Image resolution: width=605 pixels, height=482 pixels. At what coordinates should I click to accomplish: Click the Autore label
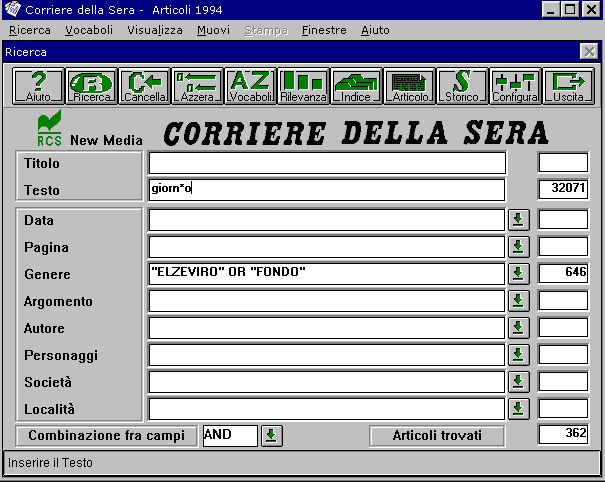44,328
